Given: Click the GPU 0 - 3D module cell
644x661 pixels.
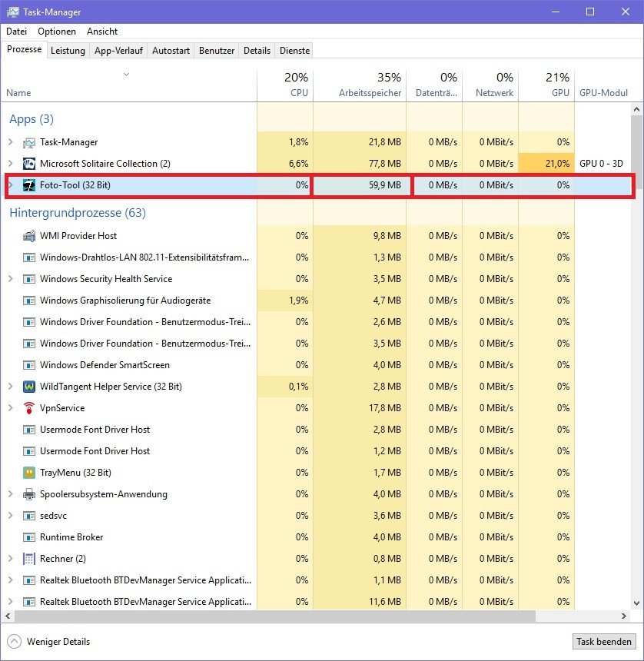Looking at the screenshot, I should coord(601,164).
